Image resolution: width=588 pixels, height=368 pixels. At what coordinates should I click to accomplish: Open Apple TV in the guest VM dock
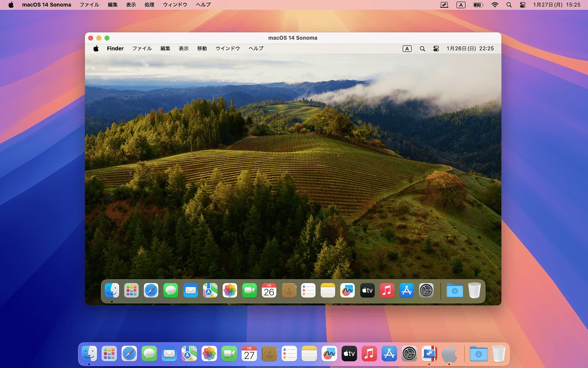tap(367, 290)
